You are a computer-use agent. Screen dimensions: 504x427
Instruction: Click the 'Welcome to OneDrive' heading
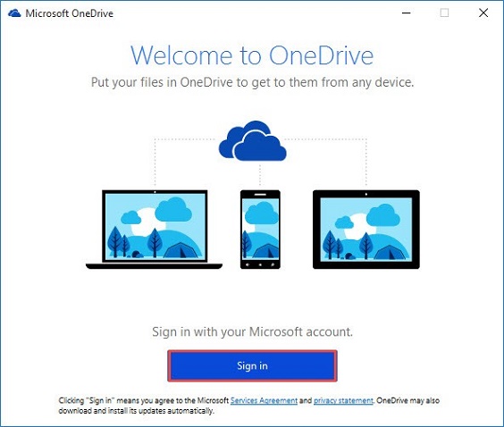click(252, 55)
